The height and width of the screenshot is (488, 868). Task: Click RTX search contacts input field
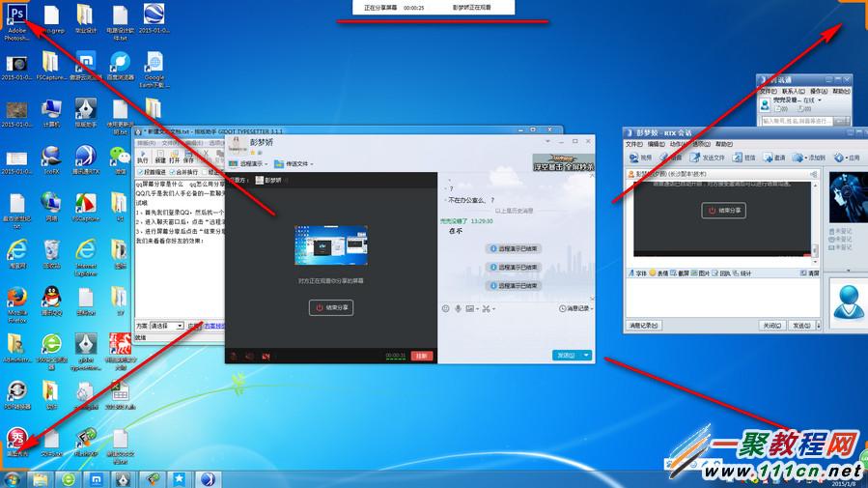pos(798,121)
